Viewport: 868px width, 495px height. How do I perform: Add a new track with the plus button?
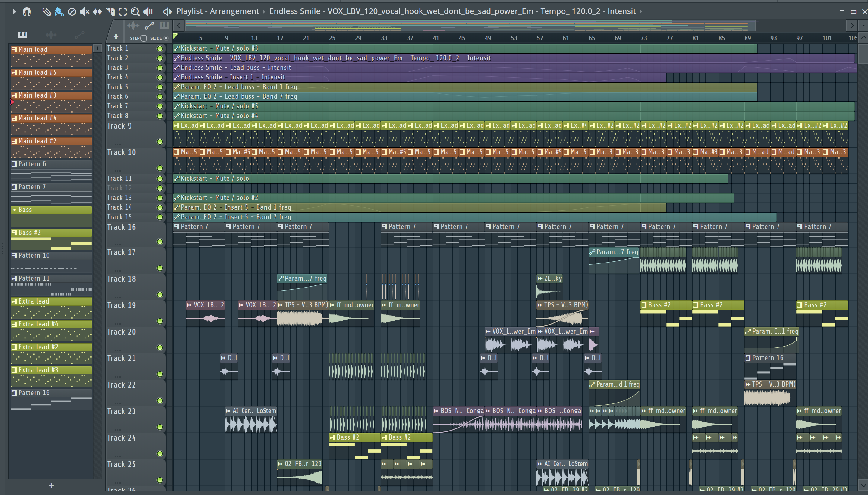[x=116, y=36]
